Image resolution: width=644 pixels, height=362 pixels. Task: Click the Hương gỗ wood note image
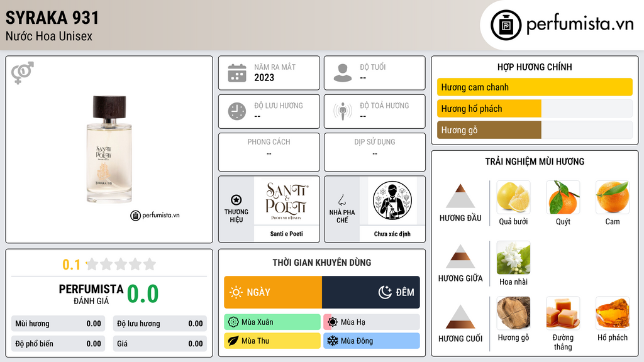pos(513,313)
